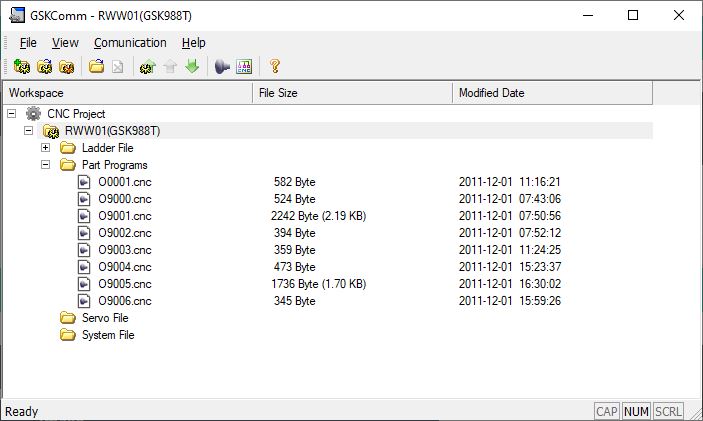Image resolution: width=703 pixels, height=421 pixels.
Task: Click the open file folder toolbar icon
Action: [x=96, y=67]
